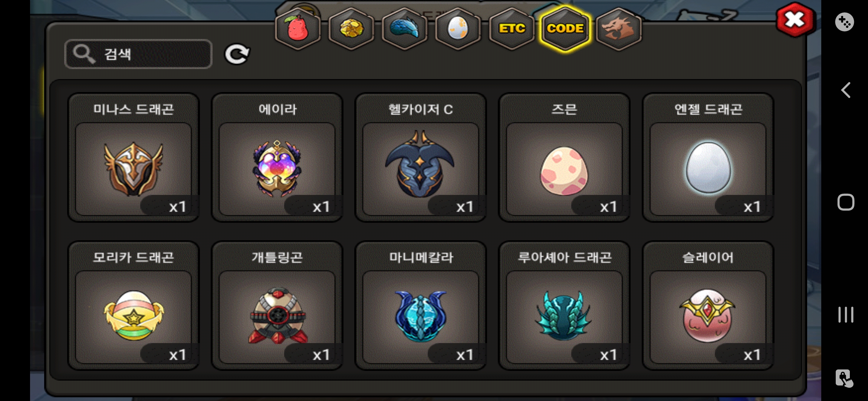Open the fruit food category tab
The image size is (868, 401).
pyautogui.click(x=298, y=29)
